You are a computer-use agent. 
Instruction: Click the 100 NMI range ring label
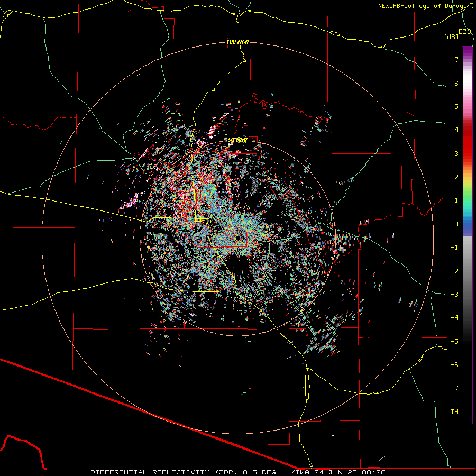(237, 42)
